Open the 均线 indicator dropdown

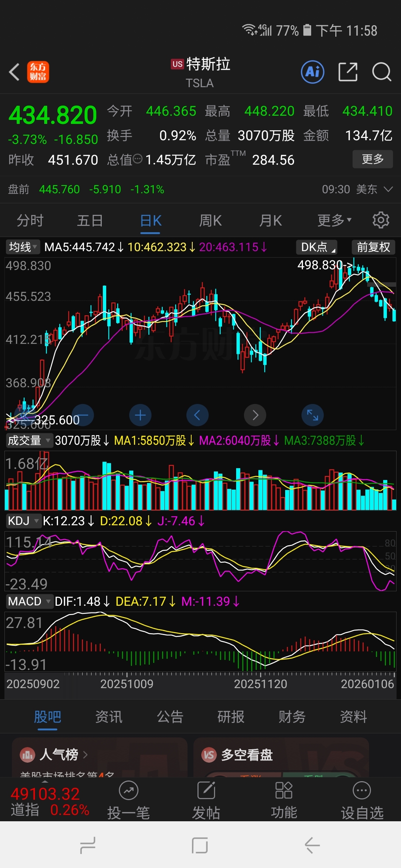[x=23, y=247]
